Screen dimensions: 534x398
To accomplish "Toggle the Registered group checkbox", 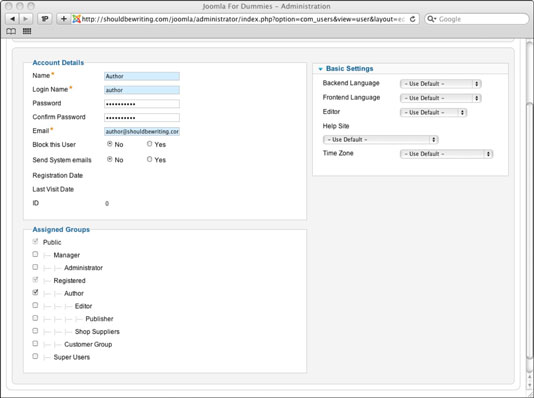I will pos(35,280).
